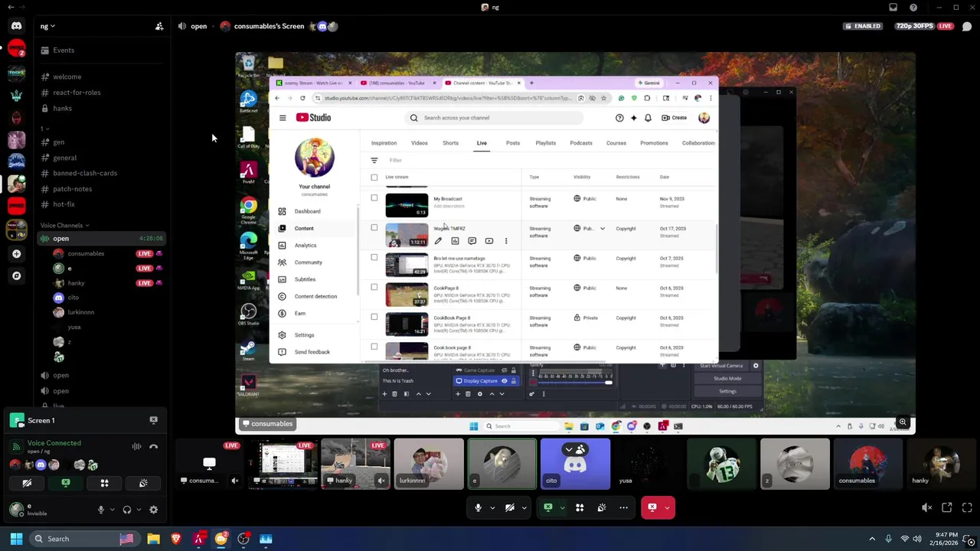
Task: Toggle mic in bottom call control bar
Action: [478, 507]
